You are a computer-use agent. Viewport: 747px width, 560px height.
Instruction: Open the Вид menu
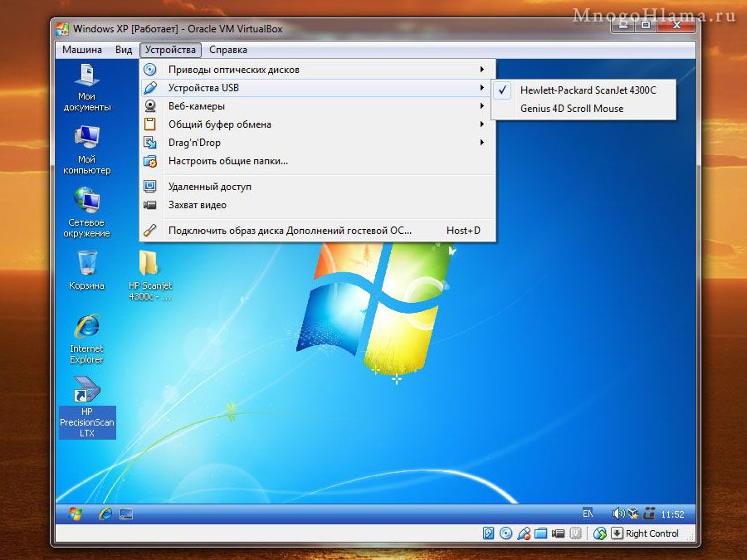[x=124, y=50]
